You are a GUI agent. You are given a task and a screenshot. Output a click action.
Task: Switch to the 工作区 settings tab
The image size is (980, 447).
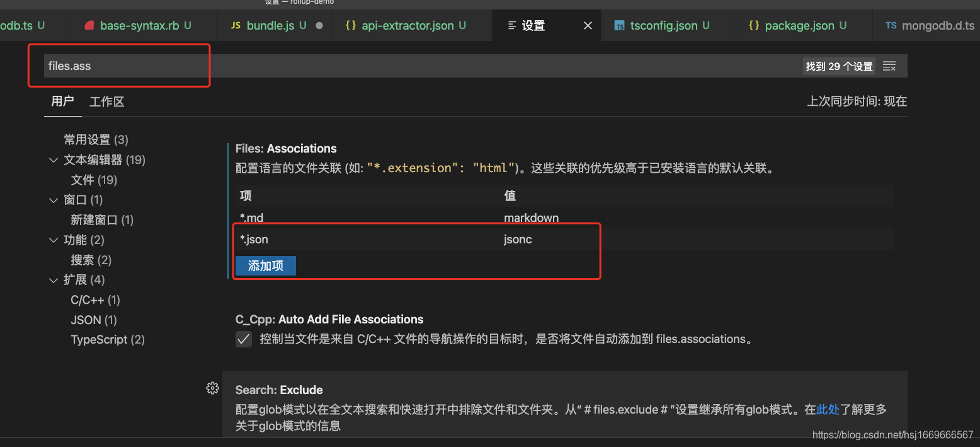106,102
